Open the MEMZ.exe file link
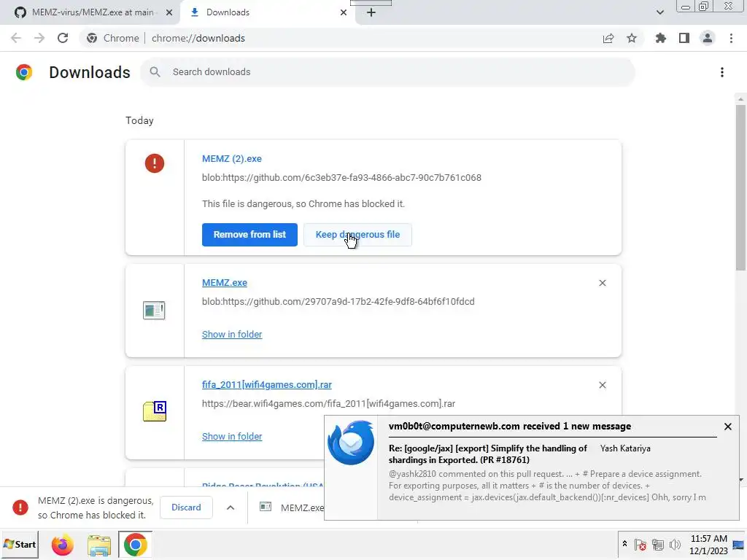The height and width of the screenshot is (560, 747). (225, 283)
